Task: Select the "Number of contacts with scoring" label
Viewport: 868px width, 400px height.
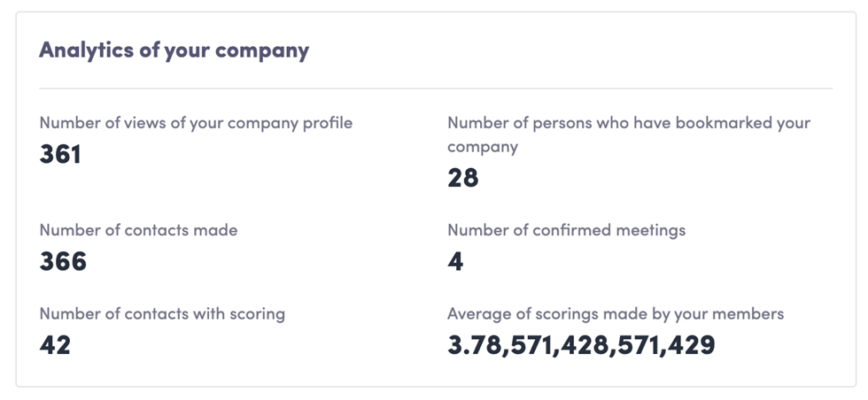Action: [162, 313]
